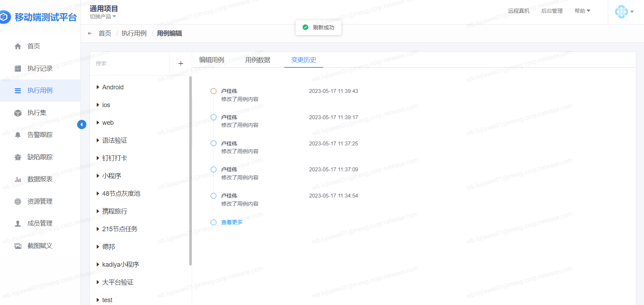Open 执行记录 in the sidebar
Viewport: 644px width, 305px height.
[x=40, y=68]
